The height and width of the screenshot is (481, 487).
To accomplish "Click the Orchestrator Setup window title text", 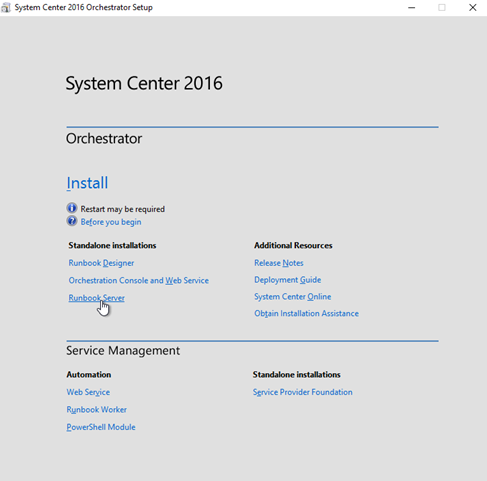I will coord(84,7).
